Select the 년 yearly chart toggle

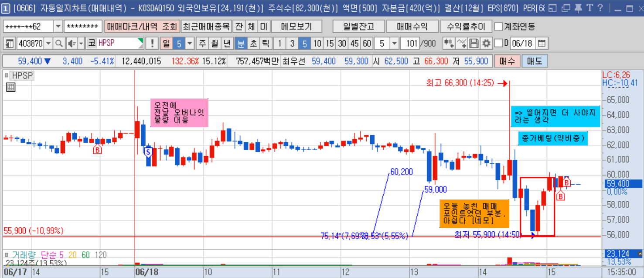(x=227, y=44)
